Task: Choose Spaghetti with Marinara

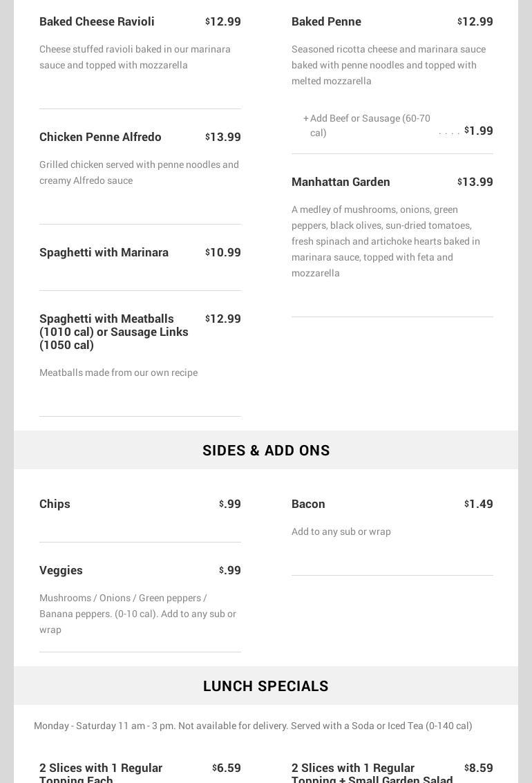Action: tap(104, 252)
